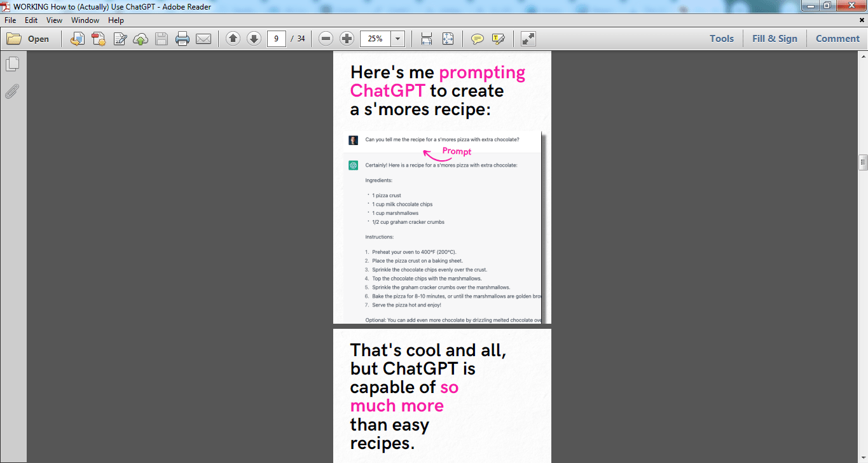Print the document using the printer icon

[183, 39]
